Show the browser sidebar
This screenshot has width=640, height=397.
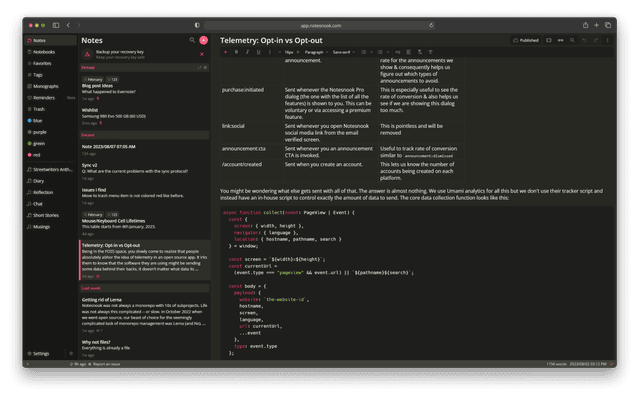coord(56,25)
